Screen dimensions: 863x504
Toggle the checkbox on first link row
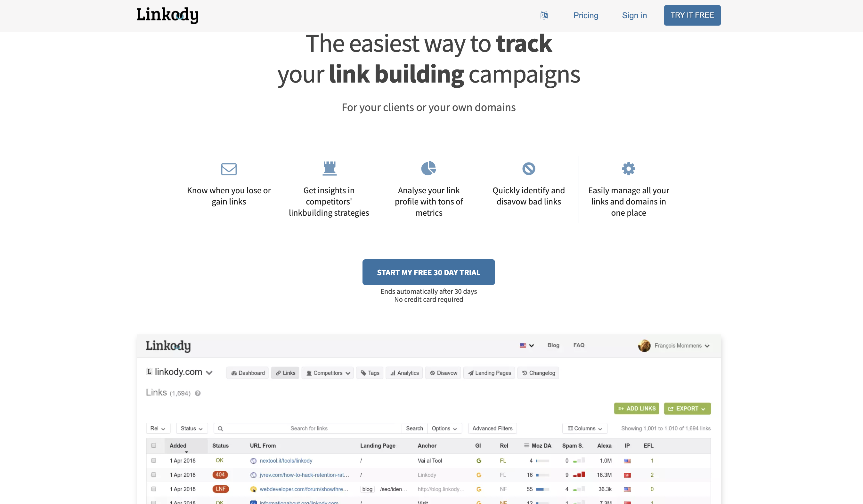click(154, 460)
